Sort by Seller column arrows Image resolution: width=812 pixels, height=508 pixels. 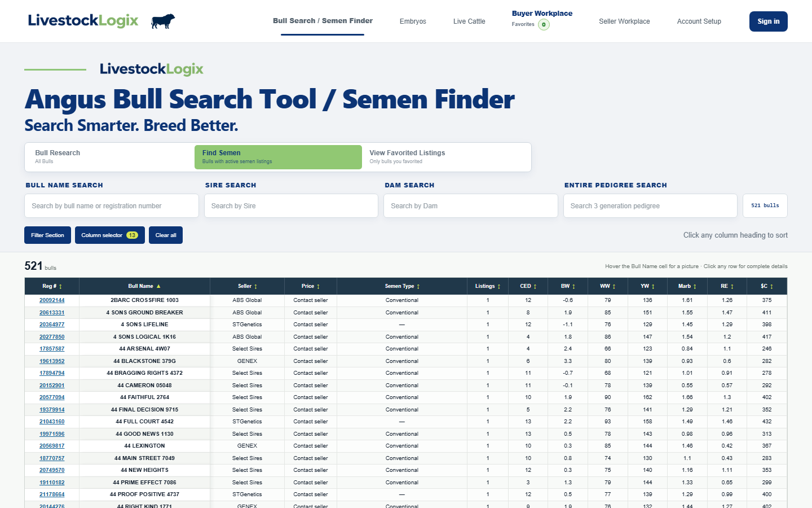[255, 287]
